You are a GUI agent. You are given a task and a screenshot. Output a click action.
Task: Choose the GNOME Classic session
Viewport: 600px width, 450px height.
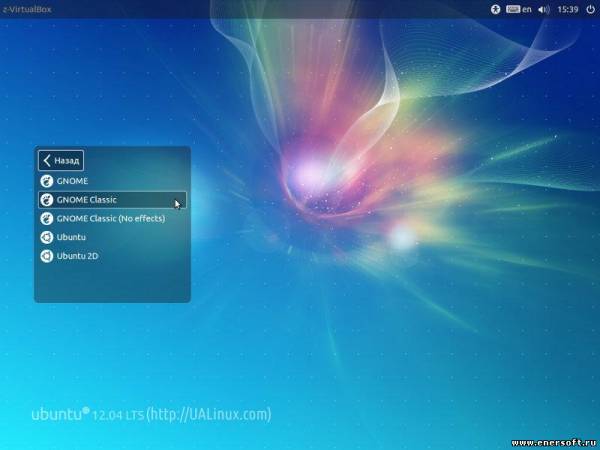tap(112, 200)
